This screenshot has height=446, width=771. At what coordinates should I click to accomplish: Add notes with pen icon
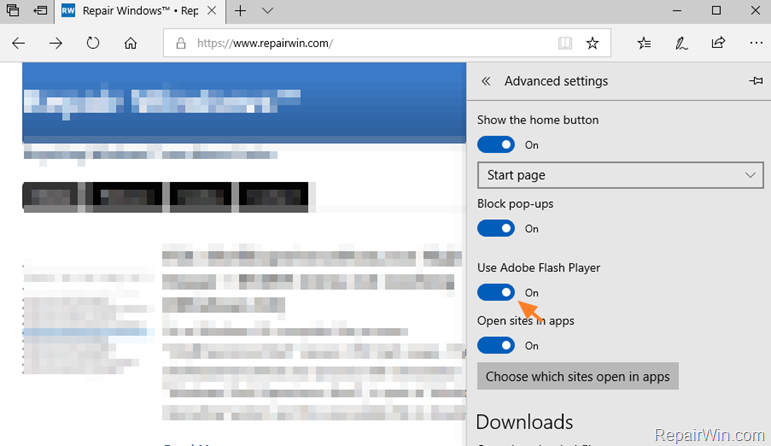coord(681,43)
